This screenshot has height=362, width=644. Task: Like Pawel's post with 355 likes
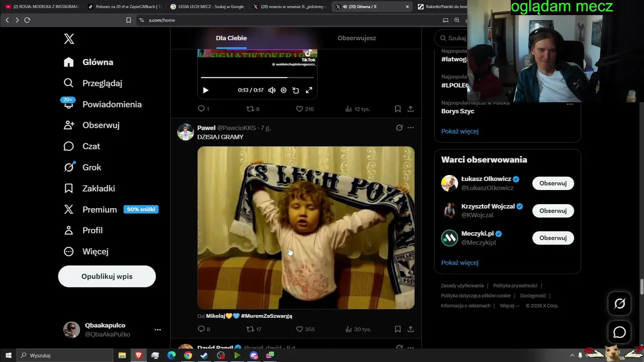(305, 329)
